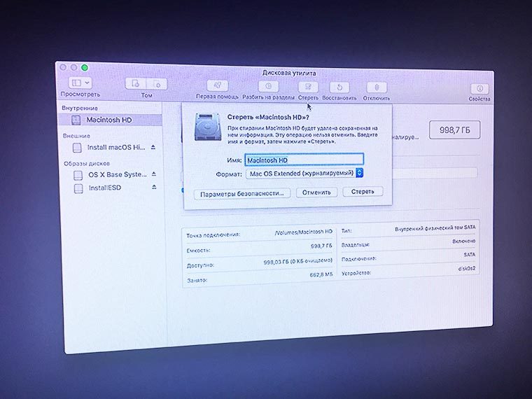532x399 pixels.
Task: Click the disk0s2 device value
Action: pyautogui.click(x=467, y=268)
